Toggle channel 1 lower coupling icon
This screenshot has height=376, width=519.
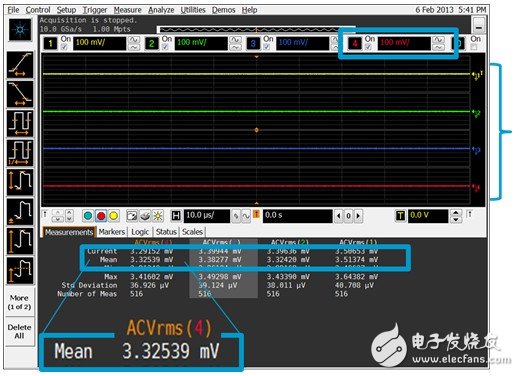click(x=134, y=48)
